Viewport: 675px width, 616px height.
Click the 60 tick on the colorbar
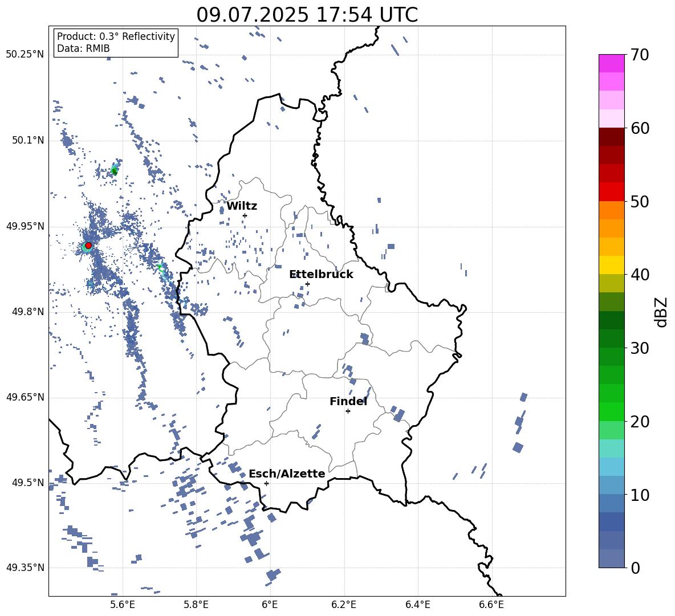(639, 128)
